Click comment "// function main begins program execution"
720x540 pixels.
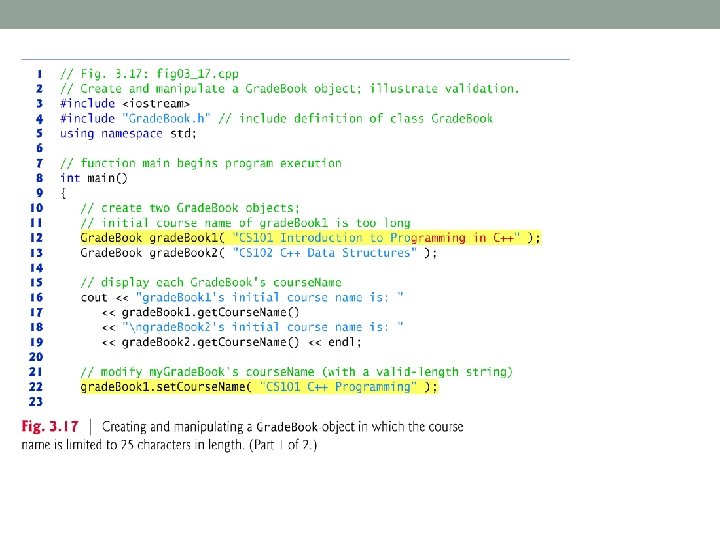pyautogui.click(x=201, y=163)
